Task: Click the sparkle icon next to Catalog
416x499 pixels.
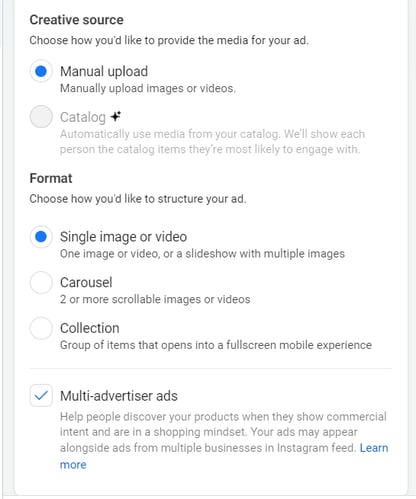Action: 116,116
